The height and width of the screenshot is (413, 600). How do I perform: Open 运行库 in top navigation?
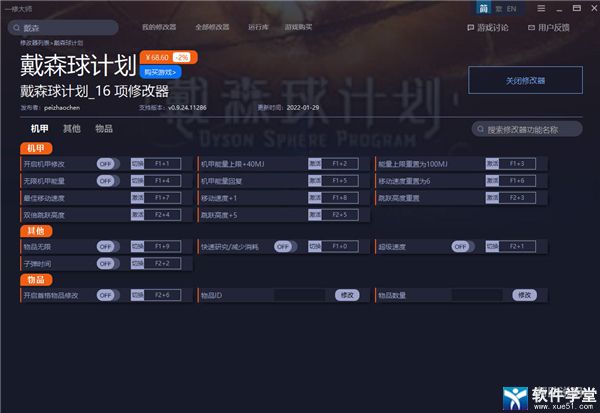(258, 27)
